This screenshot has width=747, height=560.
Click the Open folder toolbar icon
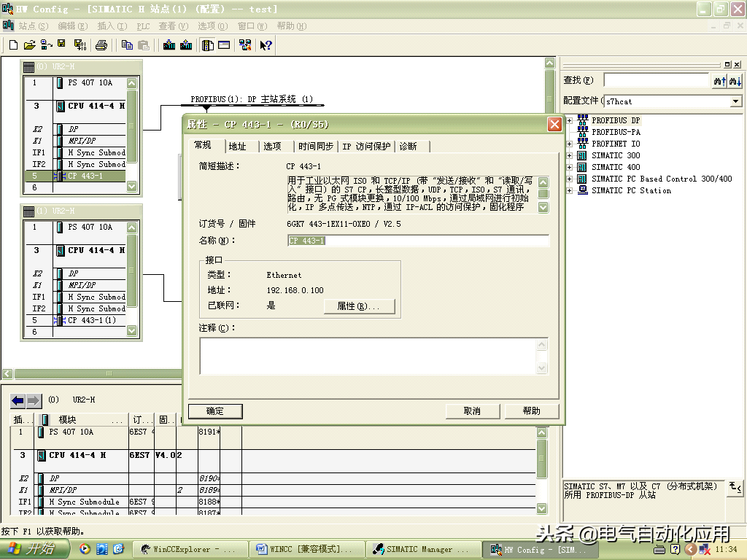[29, 45]
